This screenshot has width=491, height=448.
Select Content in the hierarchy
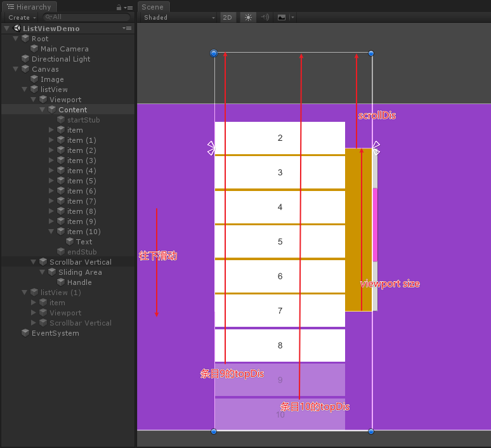[x=73, y=110]
